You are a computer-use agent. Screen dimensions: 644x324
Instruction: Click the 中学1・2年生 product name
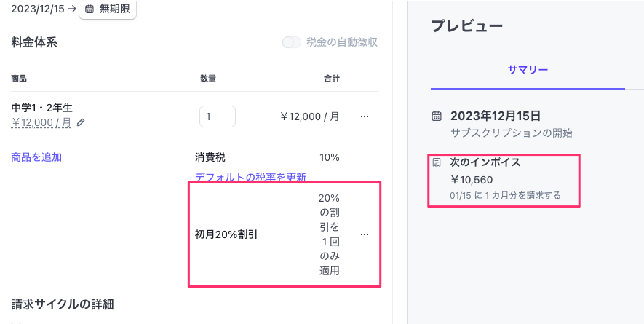(42, 108)
